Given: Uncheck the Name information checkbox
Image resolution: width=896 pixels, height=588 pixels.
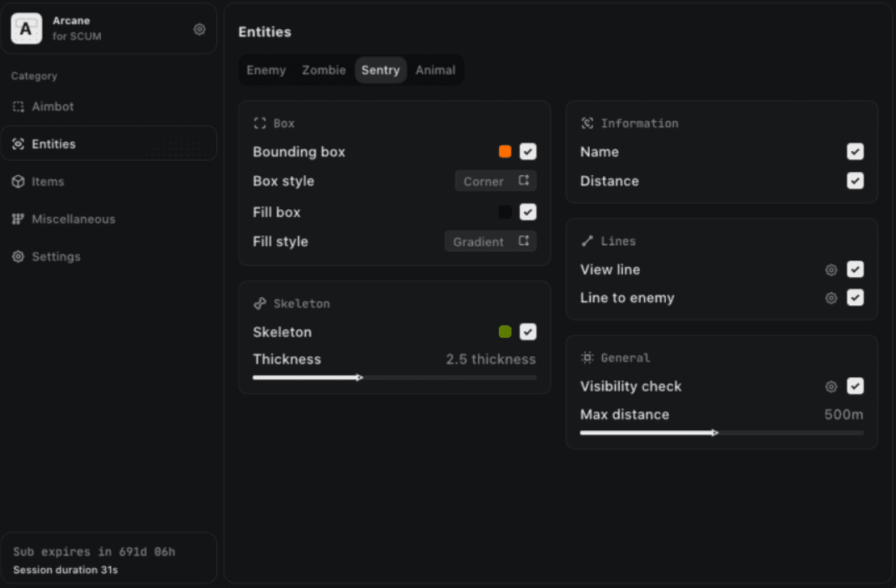Looking at the screenshot, I should pyautogui.click(x=855, y=152).
